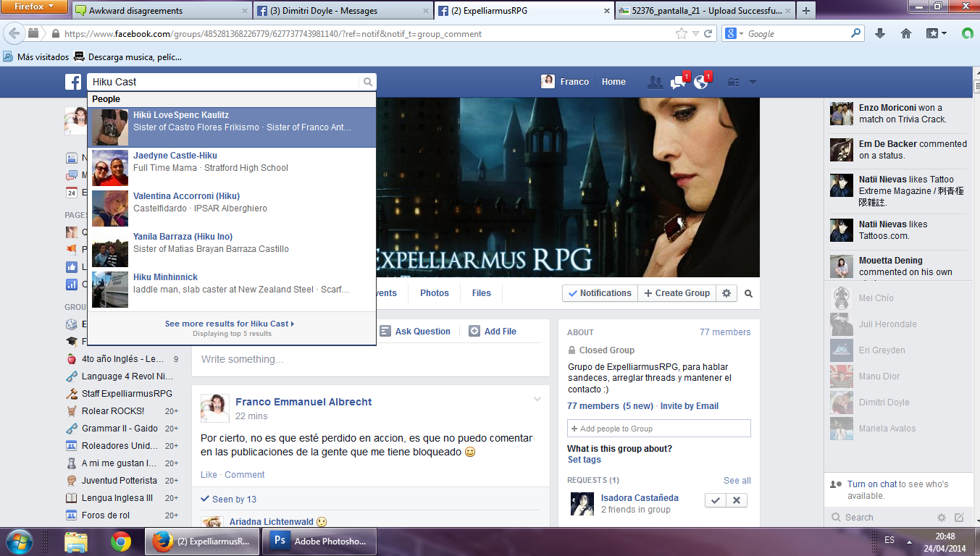Toggle the Notifications button for the group
The width and height of the screenshot is (980, 556).
(x=600, y=293)
